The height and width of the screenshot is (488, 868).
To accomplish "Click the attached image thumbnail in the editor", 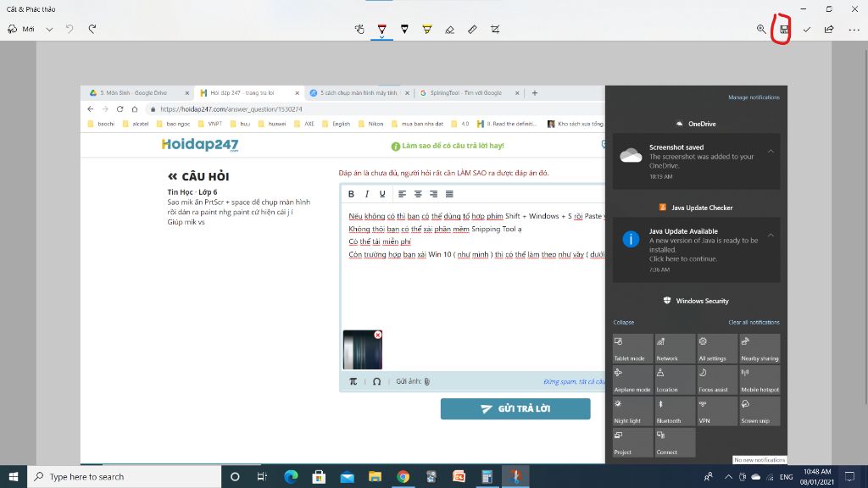I will 362,350.
